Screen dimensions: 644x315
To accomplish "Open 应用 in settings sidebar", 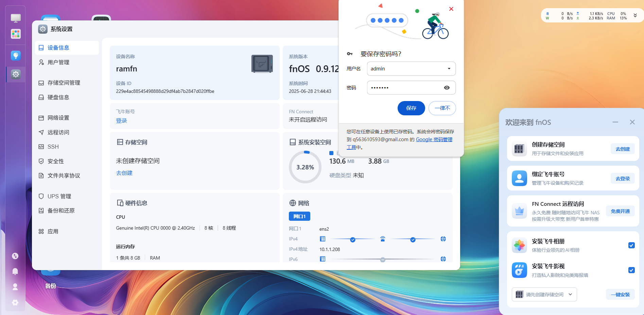I will click(x=67, y=231).
